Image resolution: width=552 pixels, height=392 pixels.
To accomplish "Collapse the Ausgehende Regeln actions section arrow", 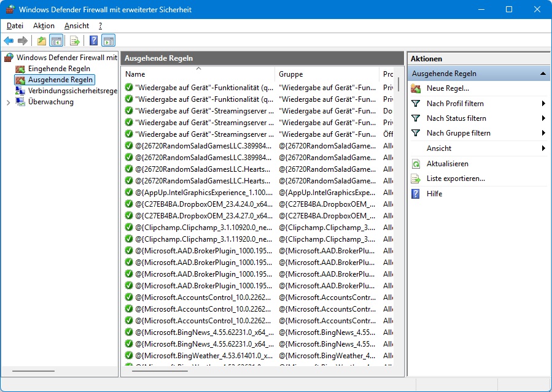I will coord(543,74).
